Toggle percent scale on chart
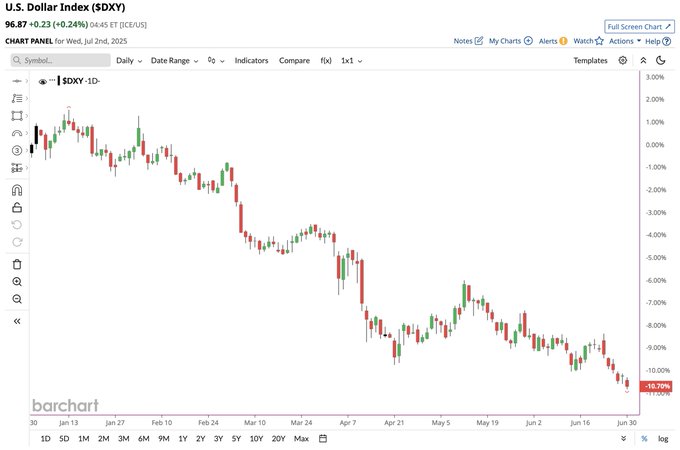Image resolution: width=680 pixels, height=450 pixels. 644,438
